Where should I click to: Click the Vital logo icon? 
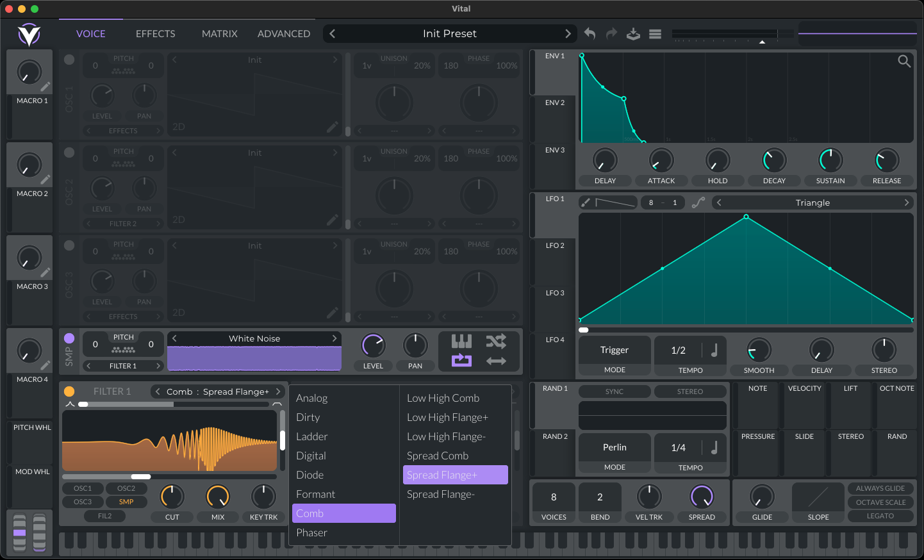tap(29, 34)
